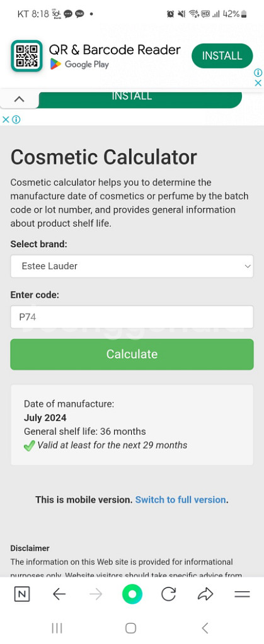Share the page using the share arrow
Image resolution: width=264 pixels, height=644 pixels.
click(x=205, y=594)
